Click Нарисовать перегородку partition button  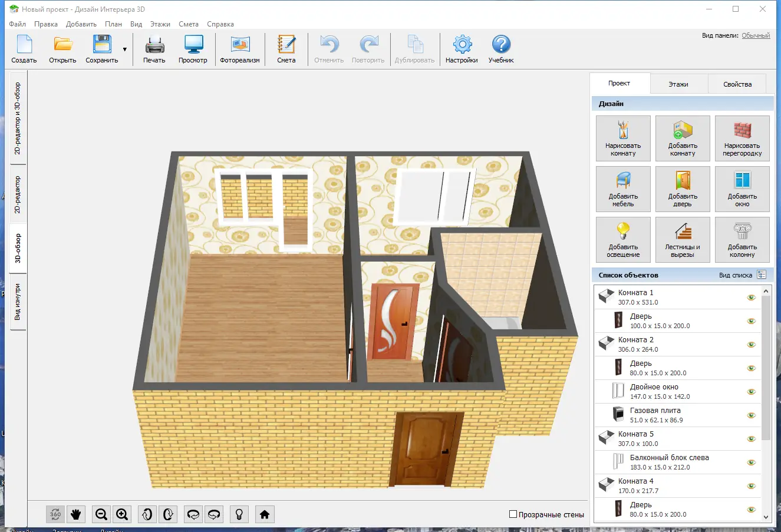[x=742, y=138]
